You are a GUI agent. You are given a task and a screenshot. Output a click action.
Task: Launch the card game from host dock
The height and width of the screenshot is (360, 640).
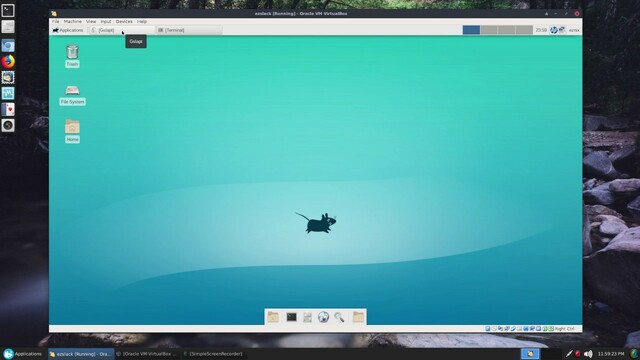[x=8, y=109]
